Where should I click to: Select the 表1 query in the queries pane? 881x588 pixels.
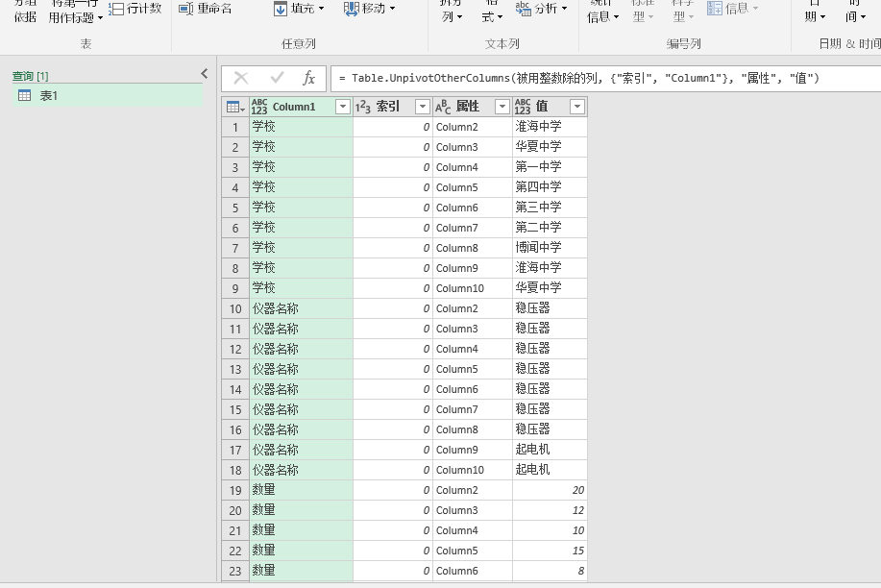coord(48,94)
